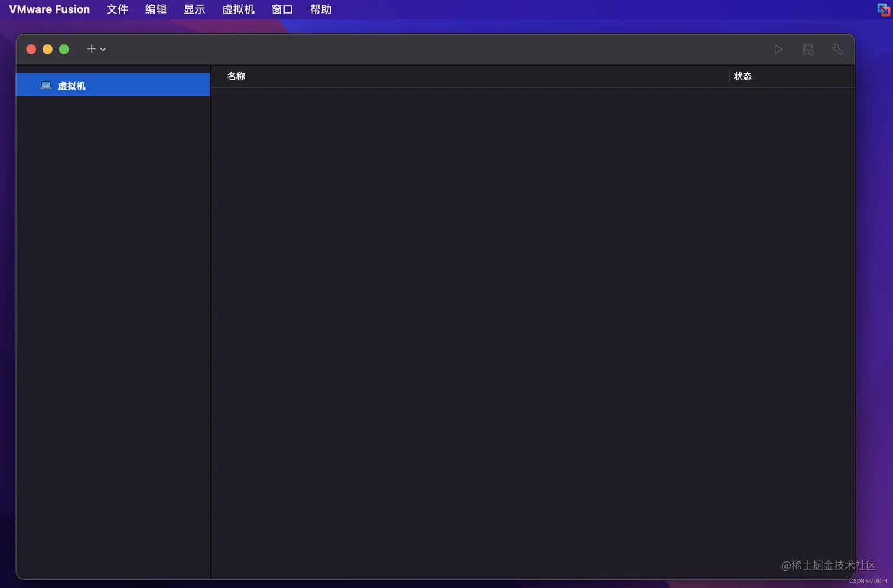Open the 虚拟机 menu in menu bar

[x=238, y=9]
